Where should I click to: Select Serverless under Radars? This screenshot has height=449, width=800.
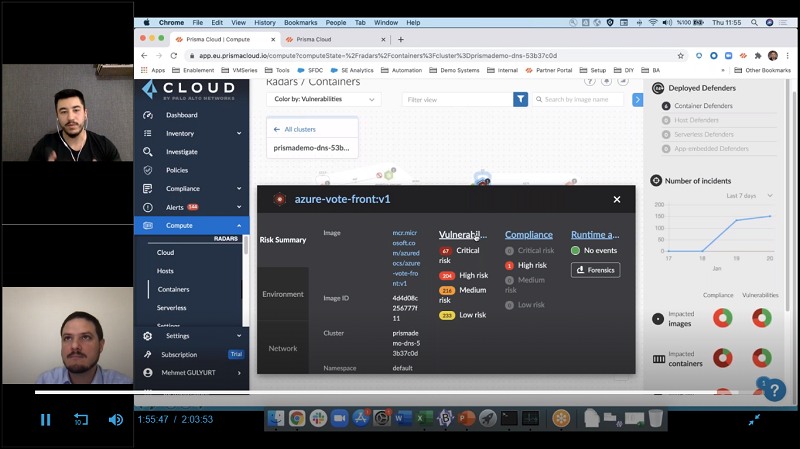tap(171, 308)
